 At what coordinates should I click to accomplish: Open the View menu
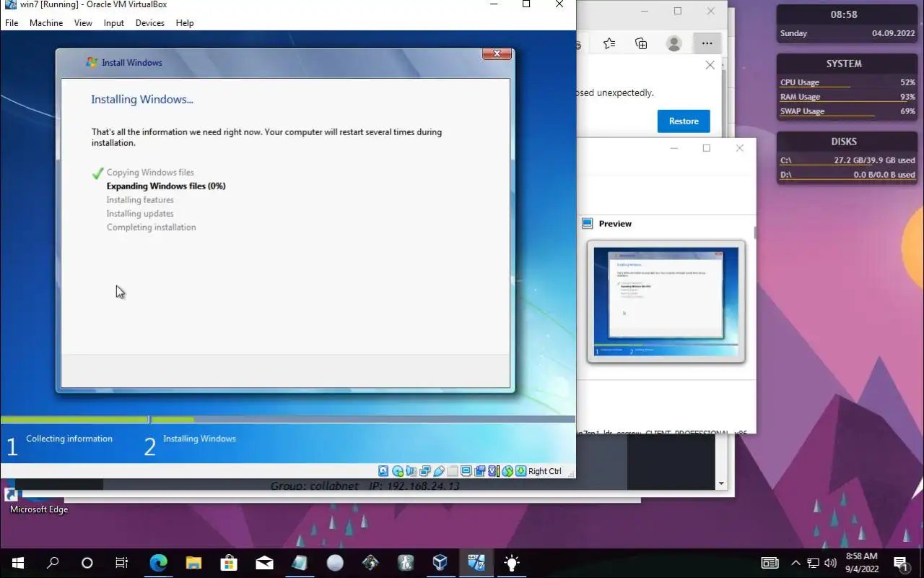[83, 23]
